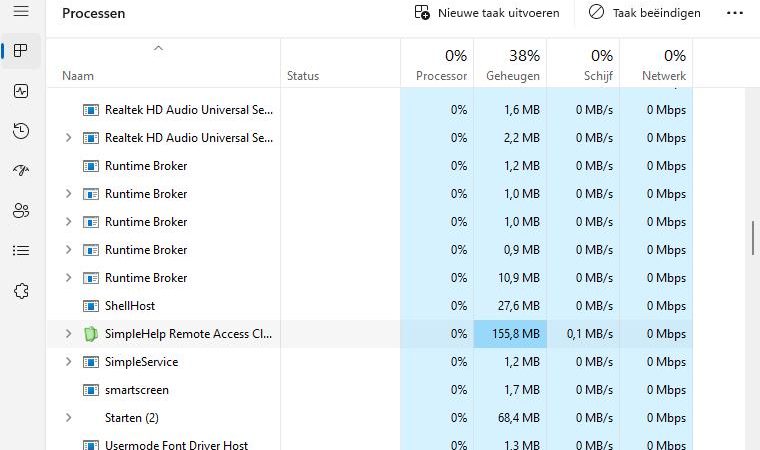Click the vertical scrollbar thumb
The width and height of the screenshot is (760, 450).
click(x=752, y=238)
